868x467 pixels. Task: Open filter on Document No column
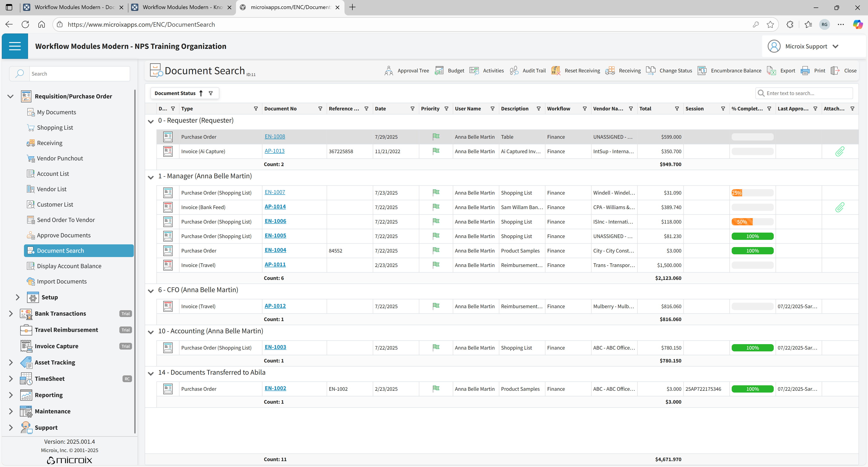tap(320, 109)
